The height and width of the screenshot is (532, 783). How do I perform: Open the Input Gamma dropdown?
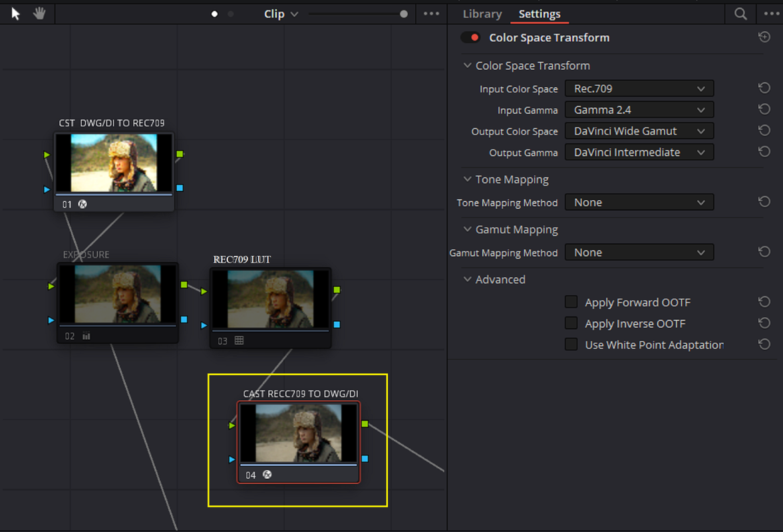tap(639, 110)
